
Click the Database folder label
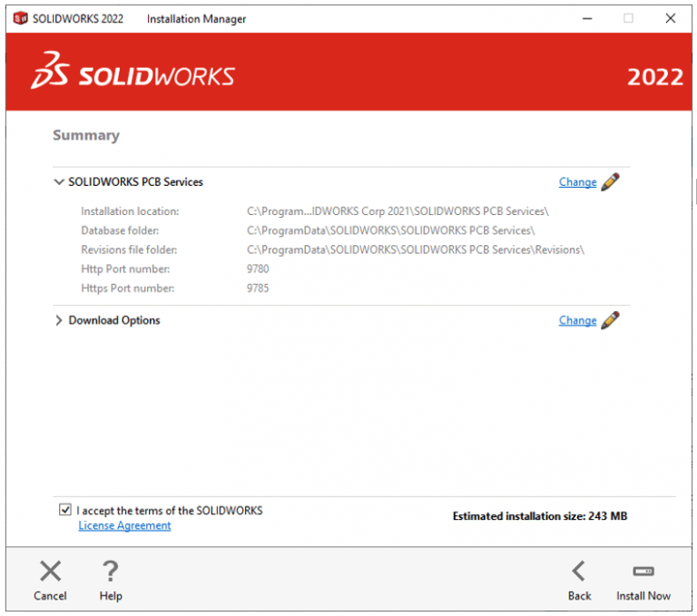(120, 230)
